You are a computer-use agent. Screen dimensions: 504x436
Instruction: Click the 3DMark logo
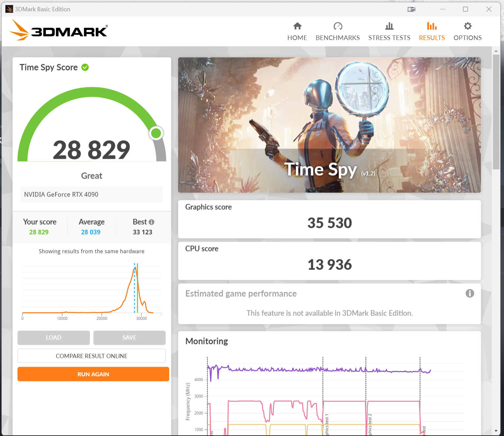[x=58, y=30]
